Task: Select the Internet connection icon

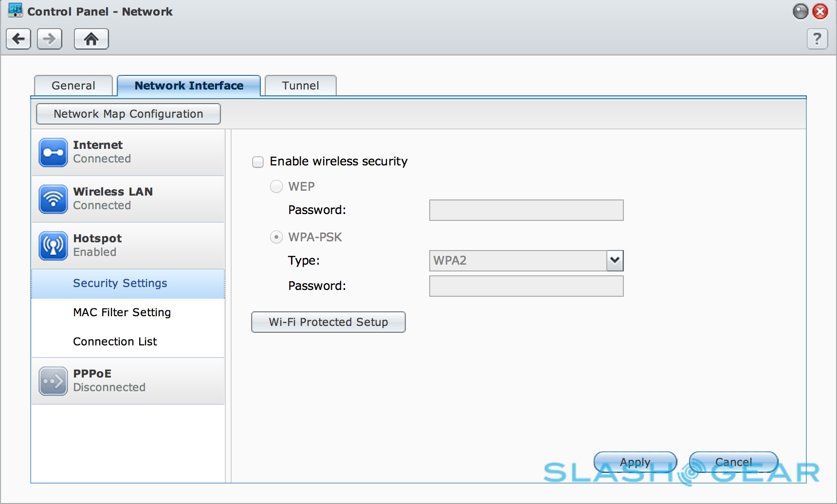Action: tap(53, 153)
